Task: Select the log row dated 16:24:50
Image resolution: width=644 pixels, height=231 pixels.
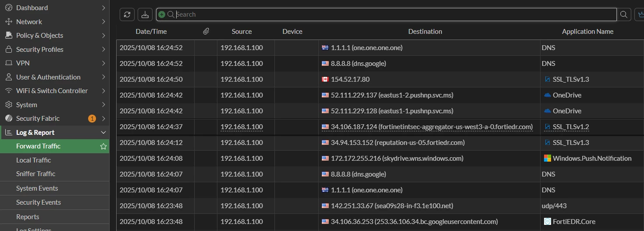Action: (380, 79)
